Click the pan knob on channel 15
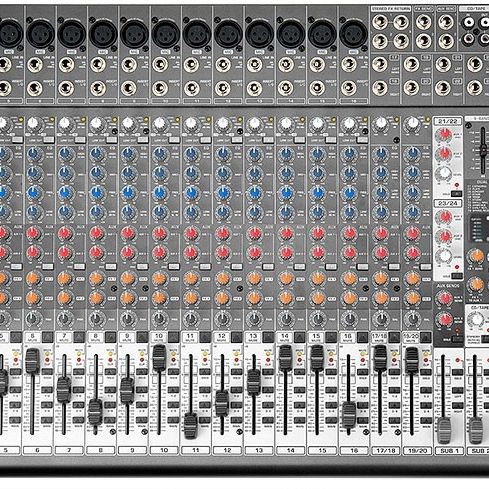 point(317,319)
